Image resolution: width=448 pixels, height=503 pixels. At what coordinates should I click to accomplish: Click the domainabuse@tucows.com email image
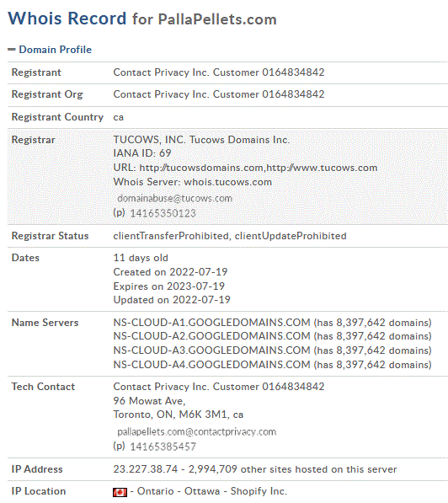(x=175, y=198)
